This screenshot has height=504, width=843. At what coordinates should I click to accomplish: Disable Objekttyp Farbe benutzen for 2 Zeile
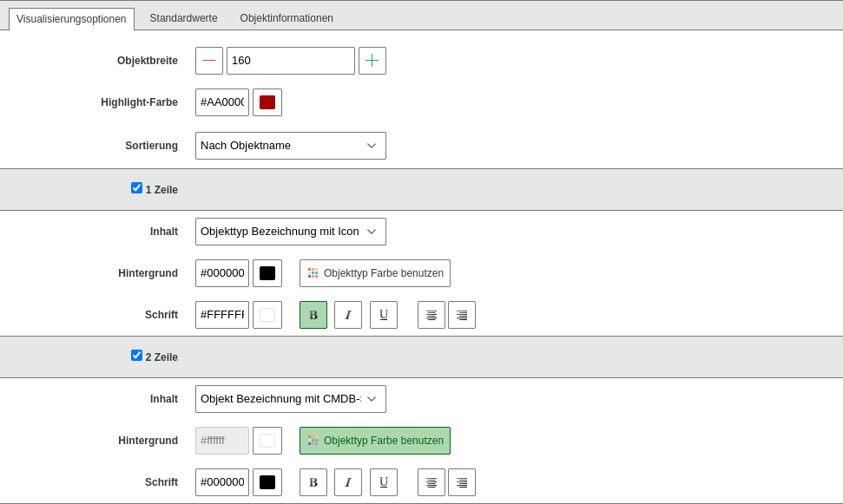pos(375,441)
